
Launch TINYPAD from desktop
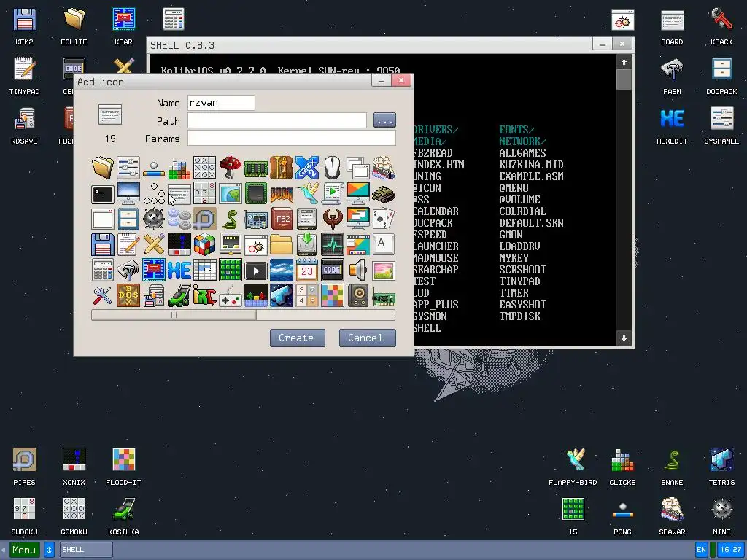[x=24, y=76]
